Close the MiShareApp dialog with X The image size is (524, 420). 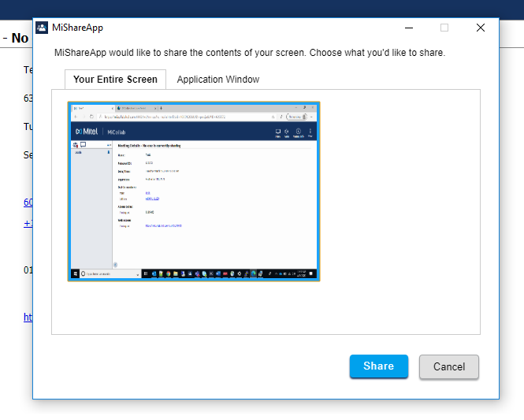click(x=481, y=28)
